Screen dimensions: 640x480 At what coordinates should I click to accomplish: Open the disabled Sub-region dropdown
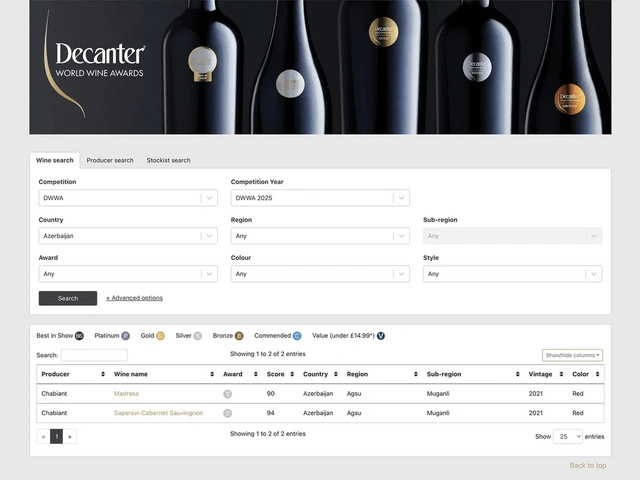click(x=512, y=236)
